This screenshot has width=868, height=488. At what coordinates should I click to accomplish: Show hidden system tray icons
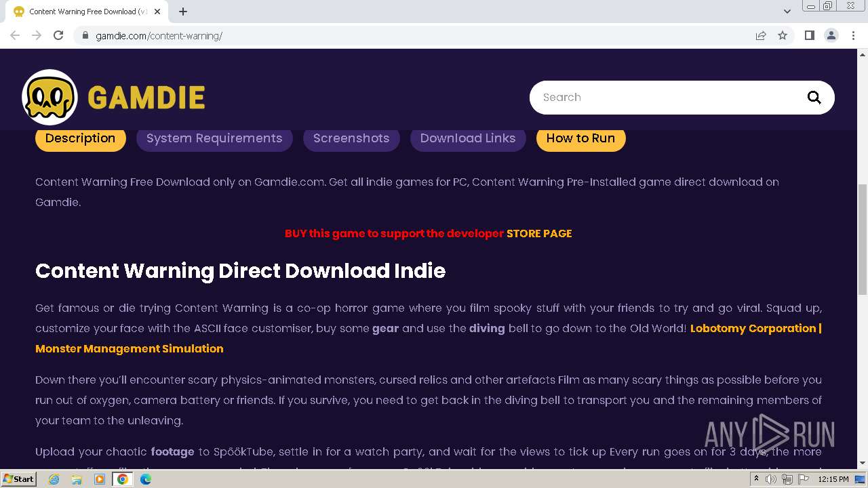[x=756, y=479]
